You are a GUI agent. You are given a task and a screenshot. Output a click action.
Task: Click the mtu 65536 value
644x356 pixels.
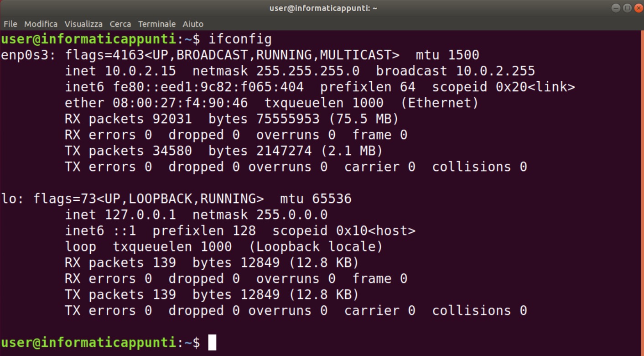316,199
